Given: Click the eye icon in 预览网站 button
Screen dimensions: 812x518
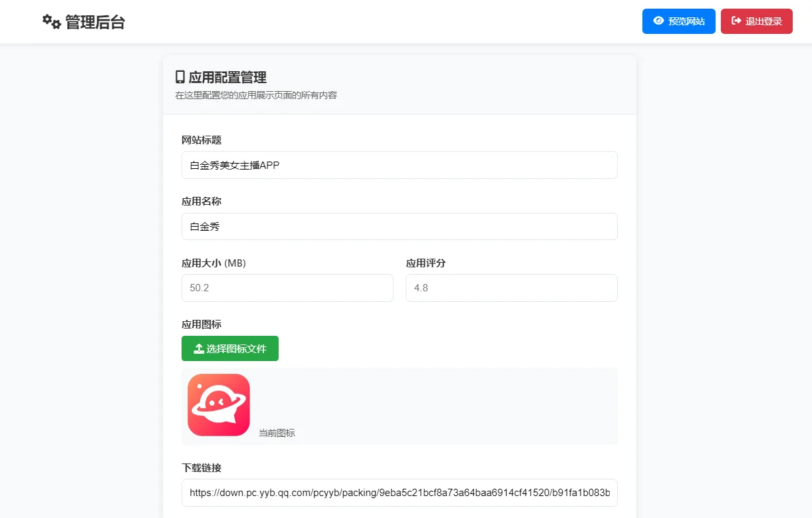Looking at the screenshot, I should [x=658, y=21].
